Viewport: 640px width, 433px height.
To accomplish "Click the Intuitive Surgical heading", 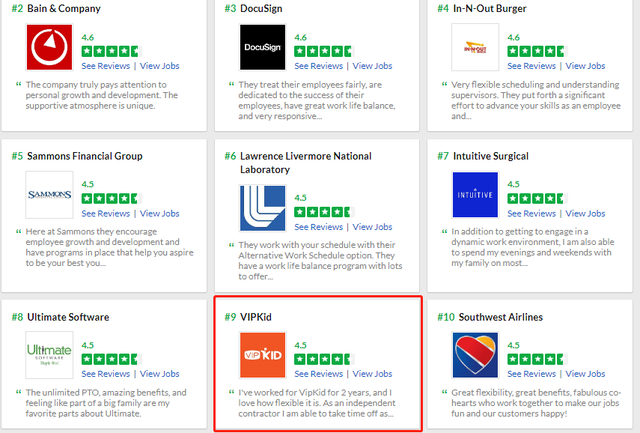I will click(x=491, y=156).
